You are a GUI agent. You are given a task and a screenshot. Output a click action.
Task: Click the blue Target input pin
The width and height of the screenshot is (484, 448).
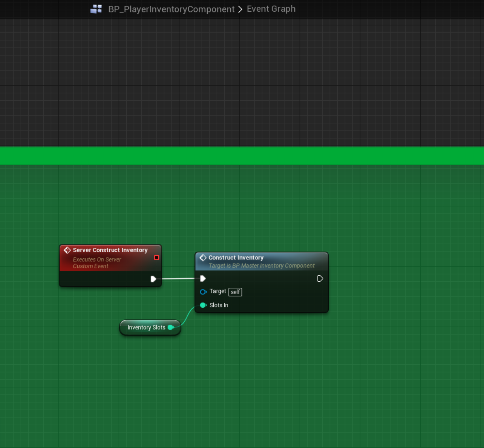click(x=203, y=292)
